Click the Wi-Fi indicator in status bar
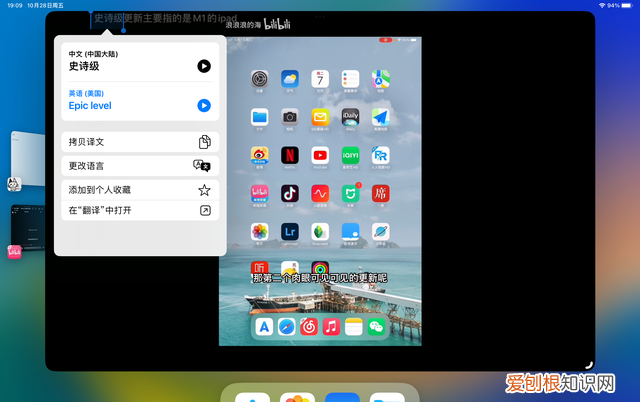This screenshot has width=640, height=402. pyautogui.click(x=602, y=5)
